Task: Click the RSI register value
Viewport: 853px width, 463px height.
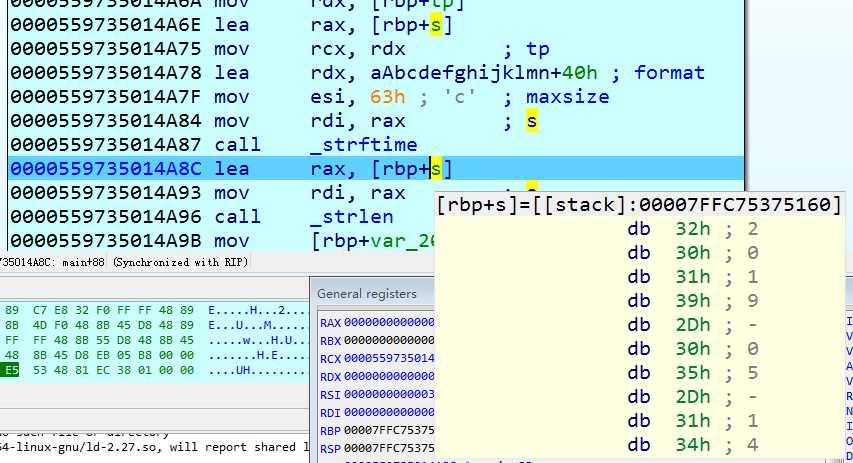Action: 389,394
